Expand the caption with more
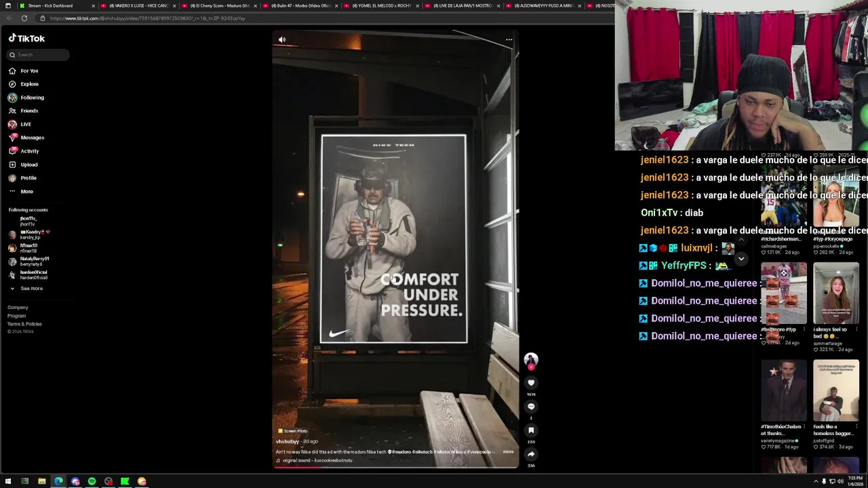The width and height of the screenshot is (868, 488). click(x=508, y=452)
